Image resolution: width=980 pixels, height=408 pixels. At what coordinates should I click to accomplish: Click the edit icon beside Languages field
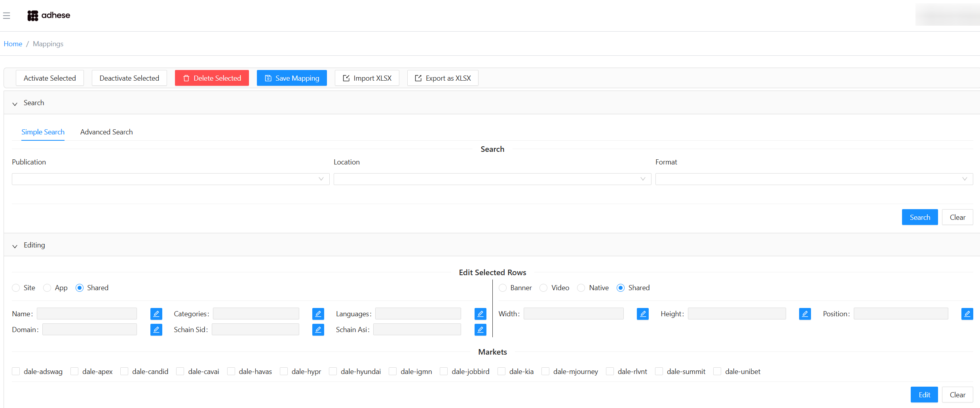point(480,314)
